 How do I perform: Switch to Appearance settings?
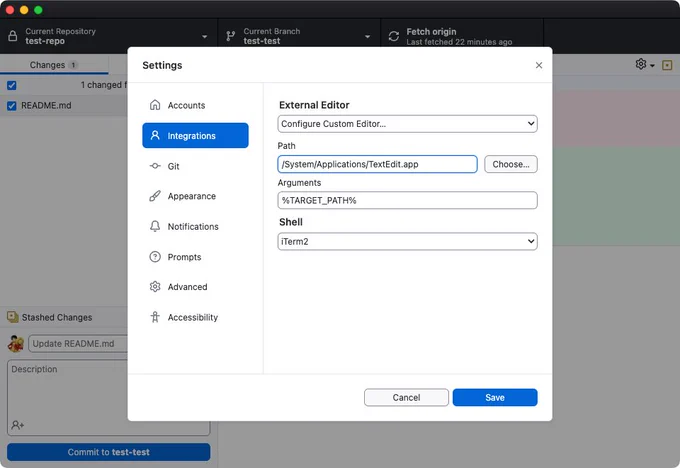pyautogui.click(x=195, y=196)
